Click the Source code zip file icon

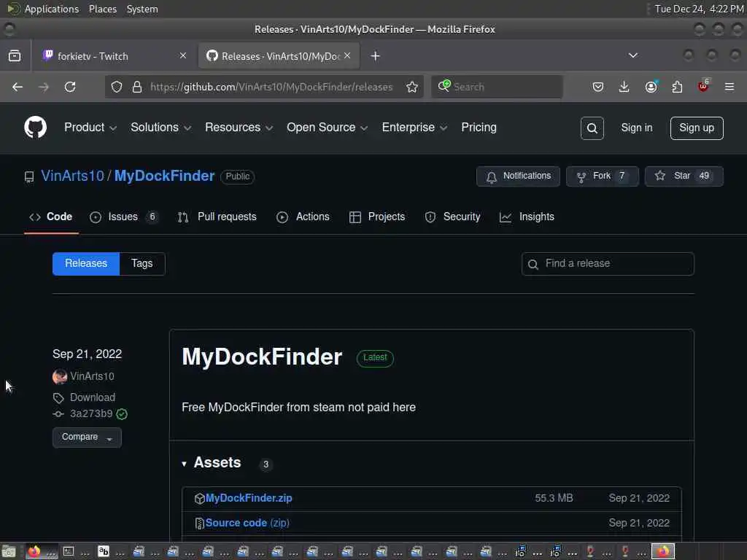tap(200, 524)
